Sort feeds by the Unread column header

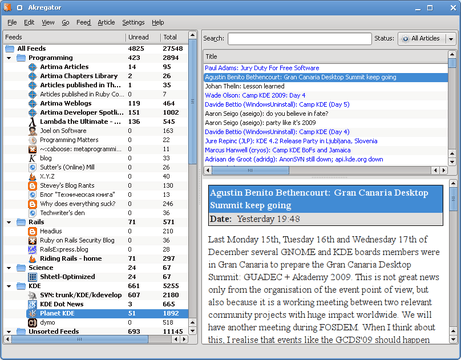tap(142, 37)
